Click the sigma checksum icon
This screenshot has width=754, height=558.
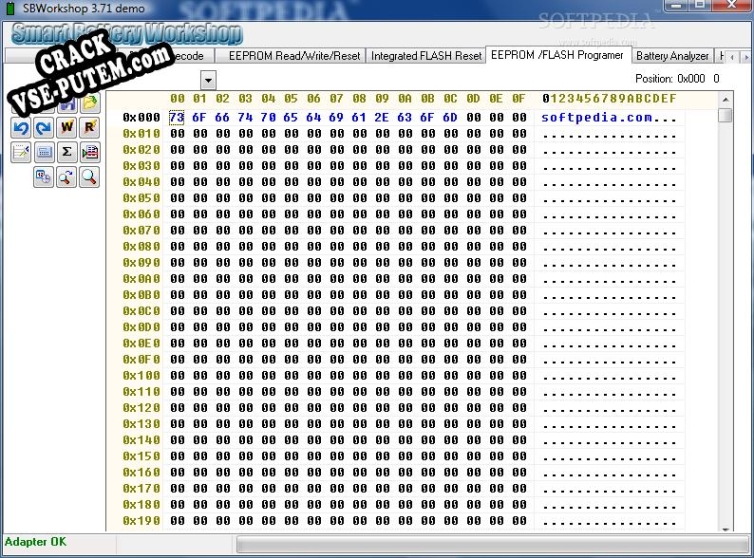point(67,152)
